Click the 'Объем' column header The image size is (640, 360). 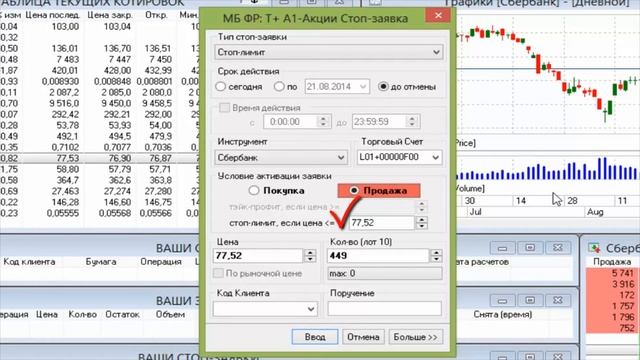170,315
